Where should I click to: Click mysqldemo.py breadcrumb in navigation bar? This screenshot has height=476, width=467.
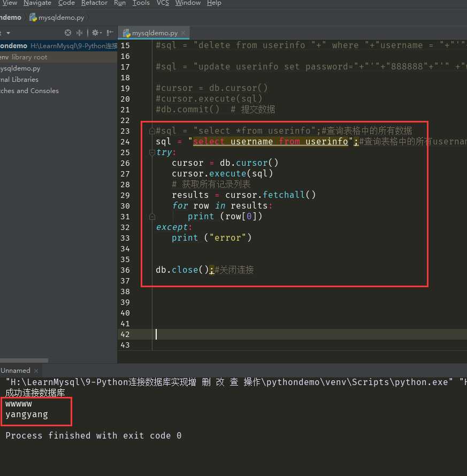(61, 18)
